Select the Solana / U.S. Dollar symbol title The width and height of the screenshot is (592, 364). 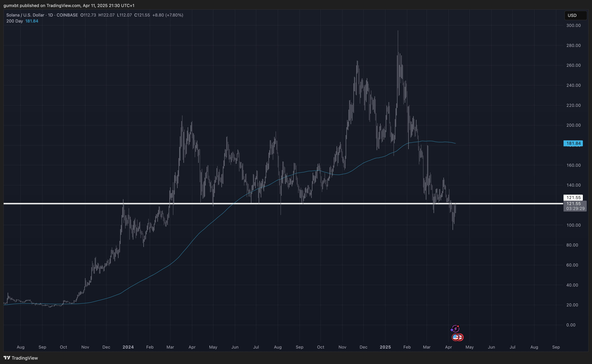[x=25, y=15]
